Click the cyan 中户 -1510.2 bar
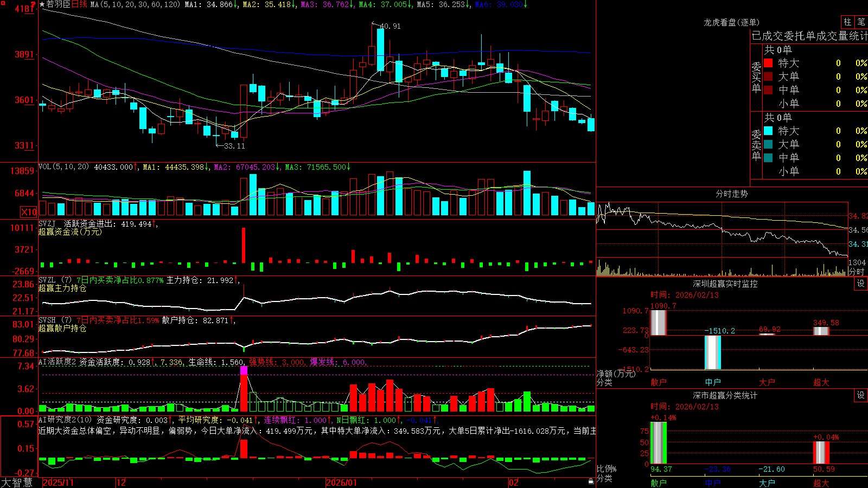The height and width of the screenshot is (488, 868). (713, 352)
